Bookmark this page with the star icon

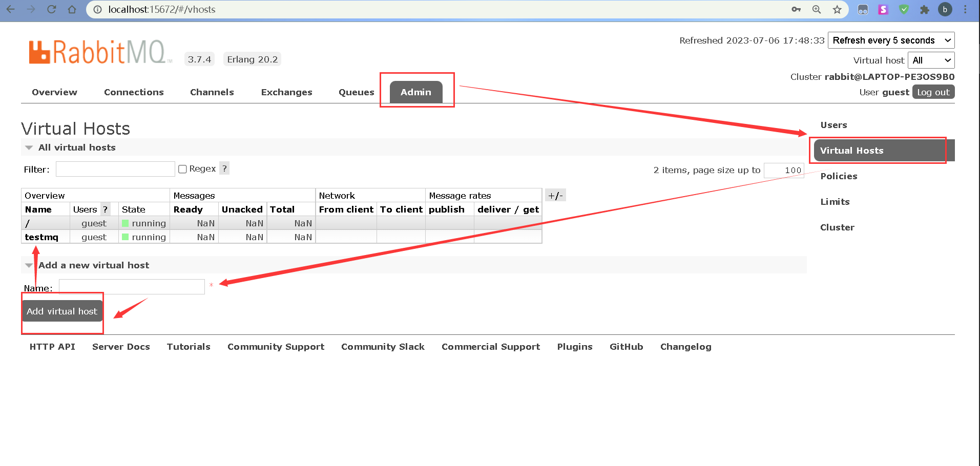click(837, 9)
